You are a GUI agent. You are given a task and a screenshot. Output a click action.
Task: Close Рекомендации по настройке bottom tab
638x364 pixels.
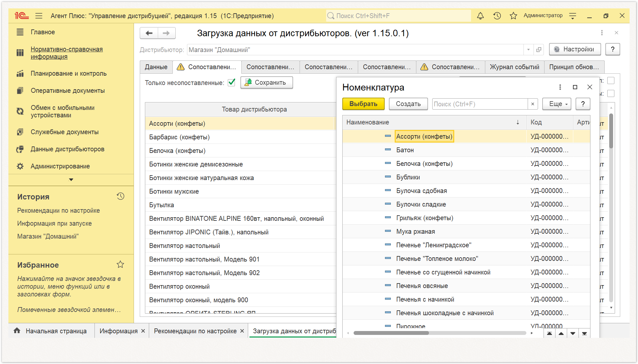click(x=242, y=331)
